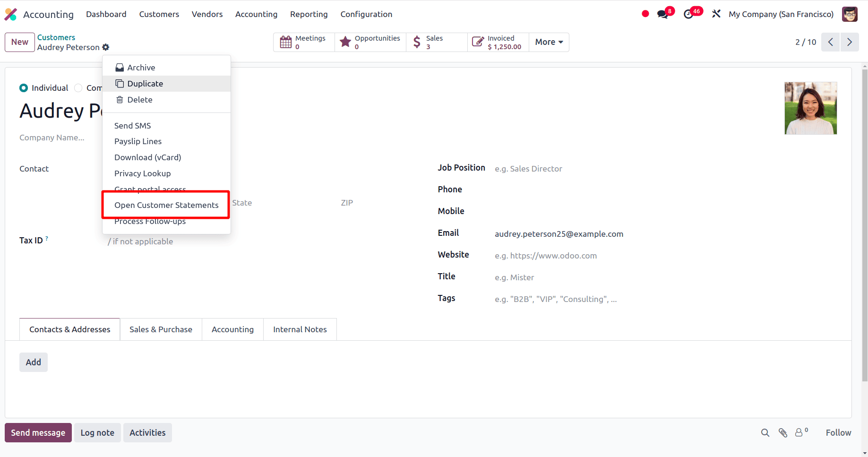
Task: Choose Process Follow-ups action
Action: coord(166,221)
